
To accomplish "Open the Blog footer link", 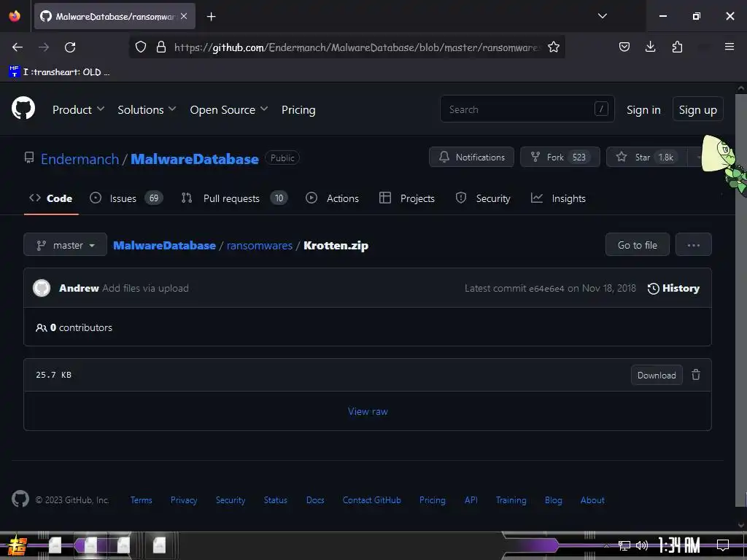I will (553, 500).
